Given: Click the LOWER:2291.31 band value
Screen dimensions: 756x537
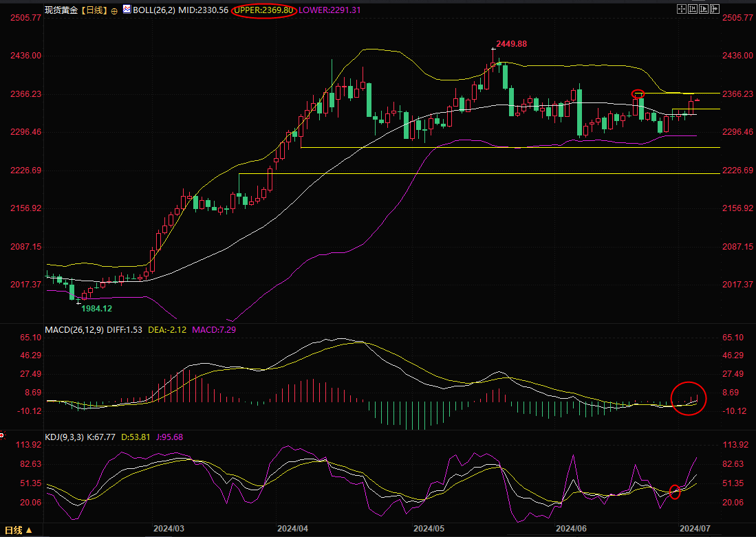Looking at the screenshot, I should click(330, 10).
